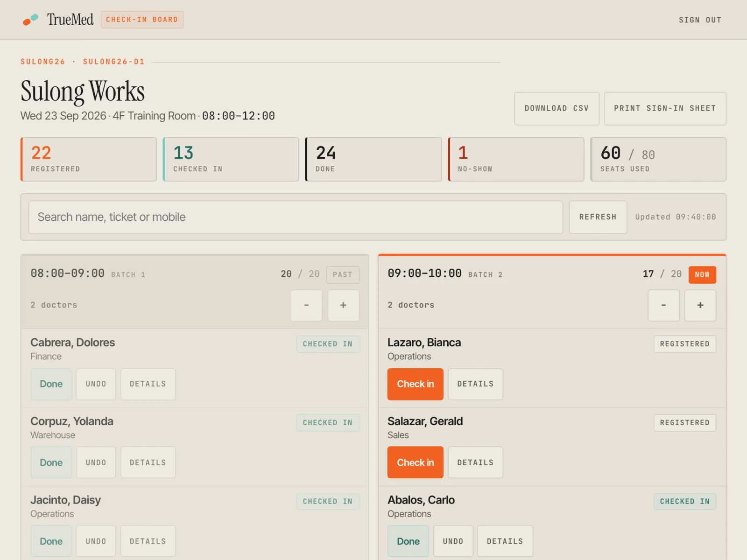The height and width of the screenshot is (560, 747).
Task: Open the Check-in Board badge
Action: pos(142,20)
